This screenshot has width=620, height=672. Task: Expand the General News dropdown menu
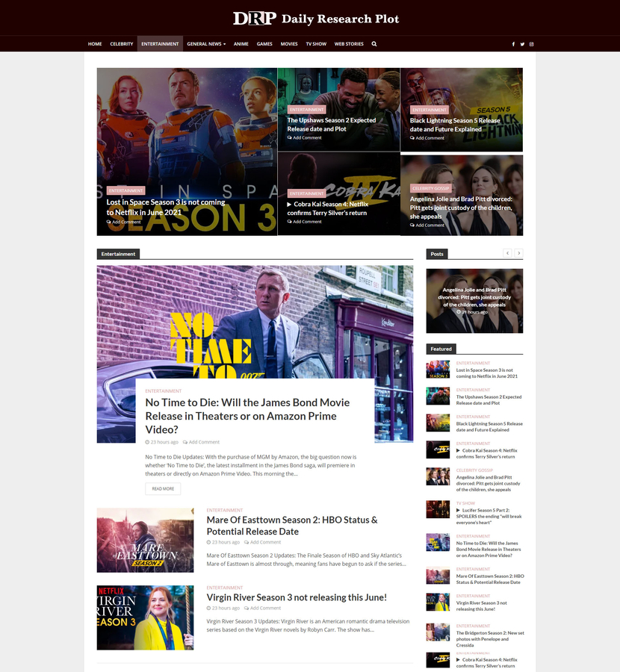(206, 44)
